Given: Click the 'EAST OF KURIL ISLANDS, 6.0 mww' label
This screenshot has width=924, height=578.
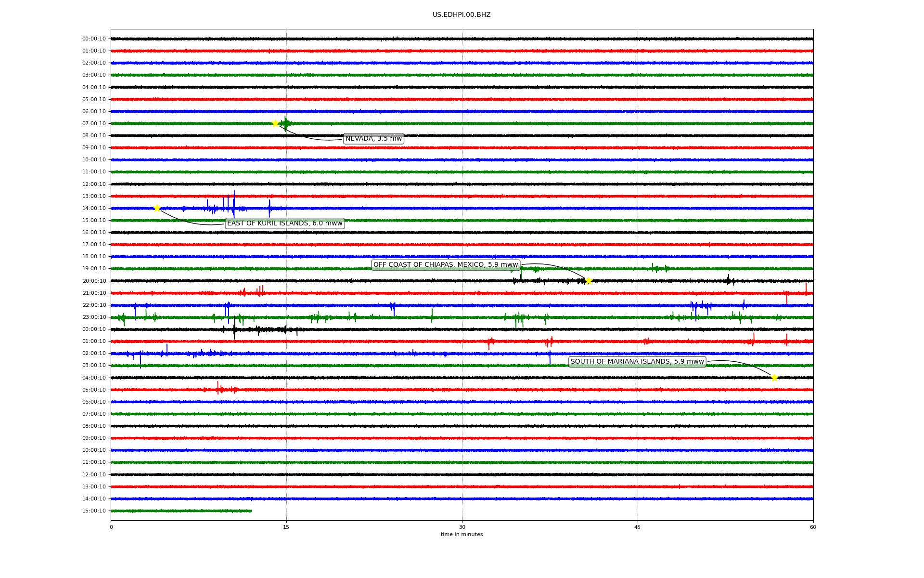Looking at the screenshot, I should click(x=285, y=223).
